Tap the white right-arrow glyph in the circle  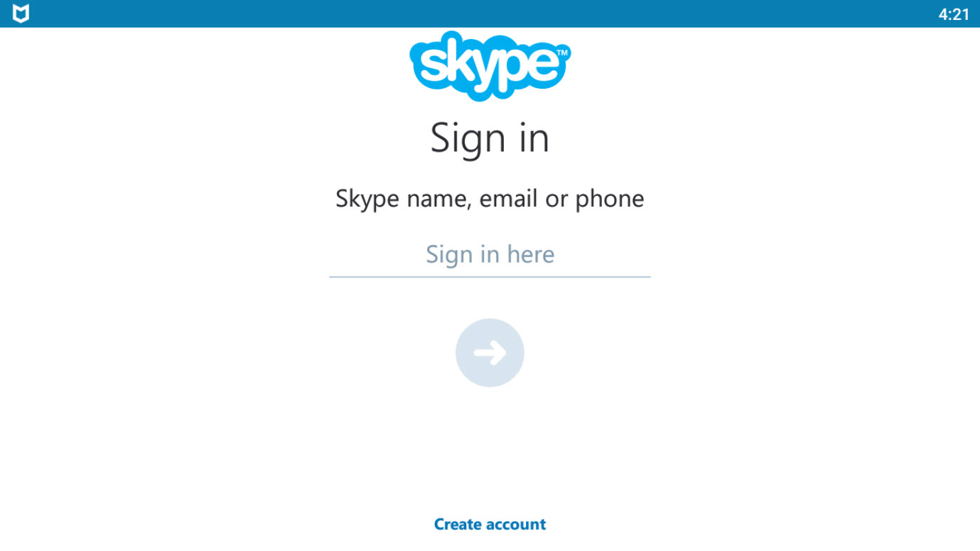(x=490, y=353)
